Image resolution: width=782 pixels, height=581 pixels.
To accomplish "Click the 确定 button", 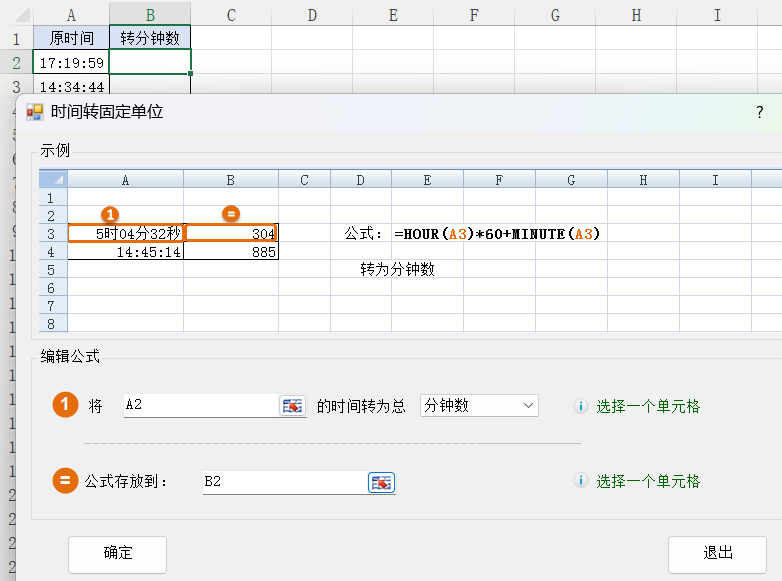I will coord(117,553).
